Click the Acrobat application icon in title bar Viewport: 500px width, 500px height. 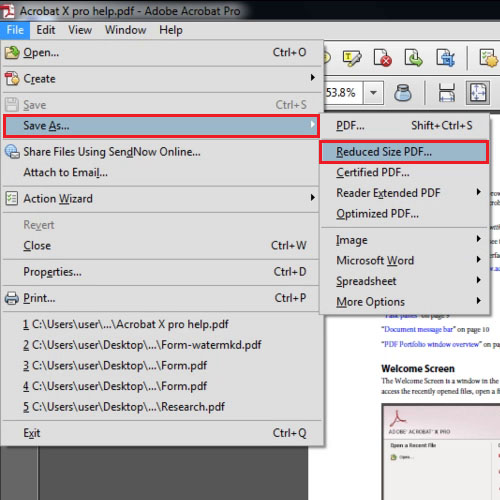coord(8,10)
